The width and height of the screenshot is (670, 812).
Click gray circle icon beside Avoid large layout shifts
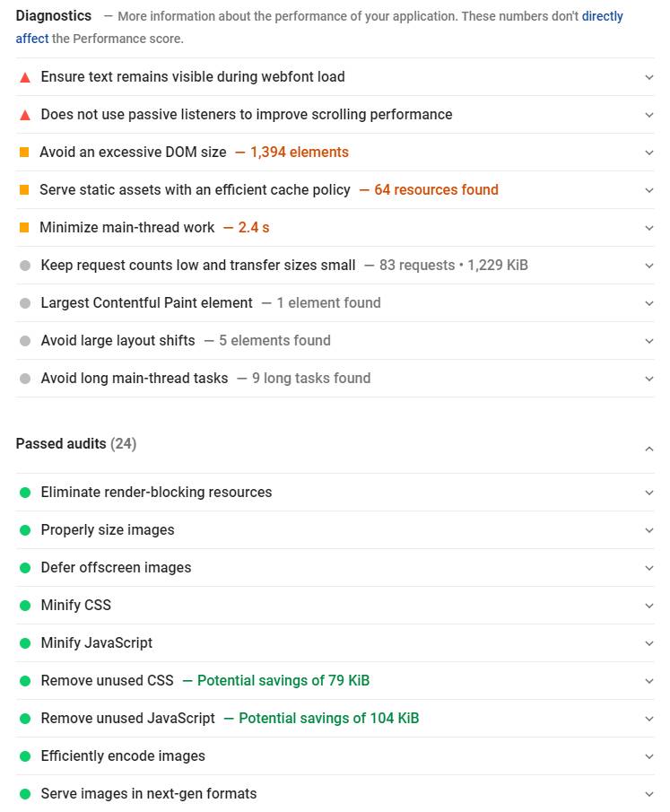coord(25,341)
